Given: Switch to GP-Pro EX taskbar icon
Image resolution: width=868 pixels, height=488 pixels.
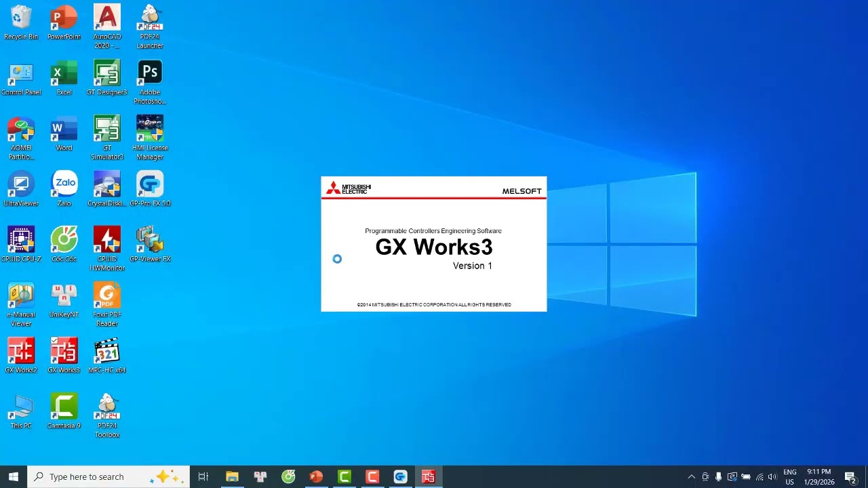Looking at the screenshot, I should tap(400, 476).
